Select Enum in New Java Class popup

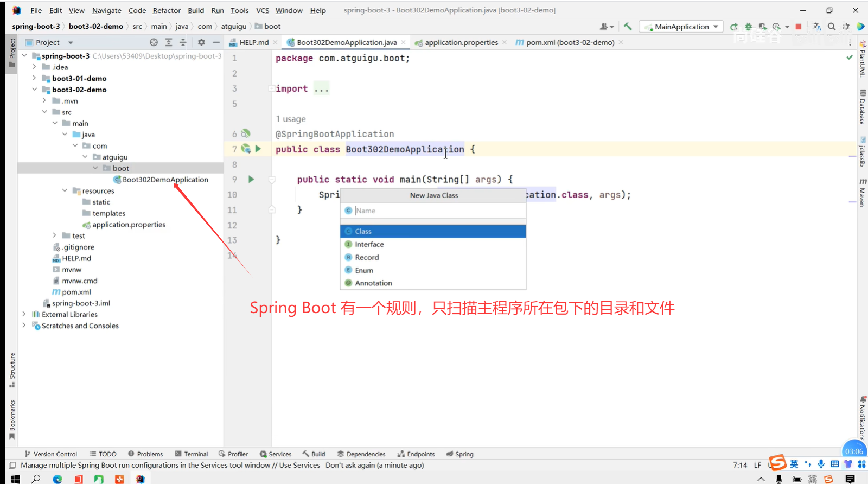coord(433,270)
